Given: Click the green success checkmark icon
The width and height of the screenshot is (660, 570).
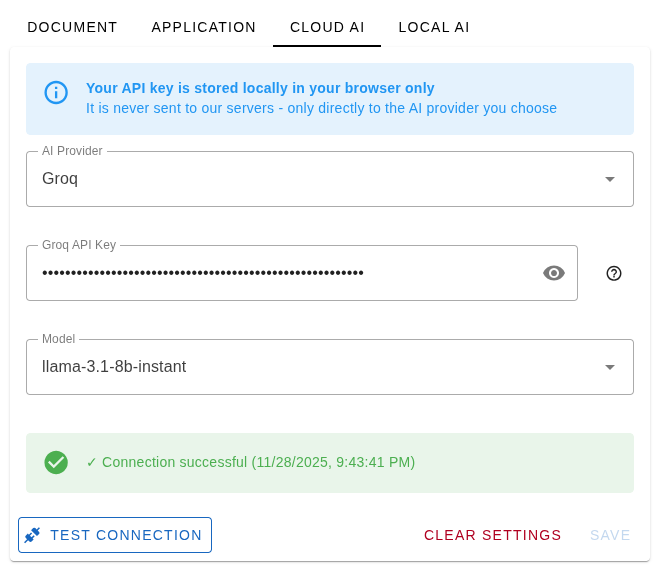Looking at the screenshot, I should [x=56, y=462].
